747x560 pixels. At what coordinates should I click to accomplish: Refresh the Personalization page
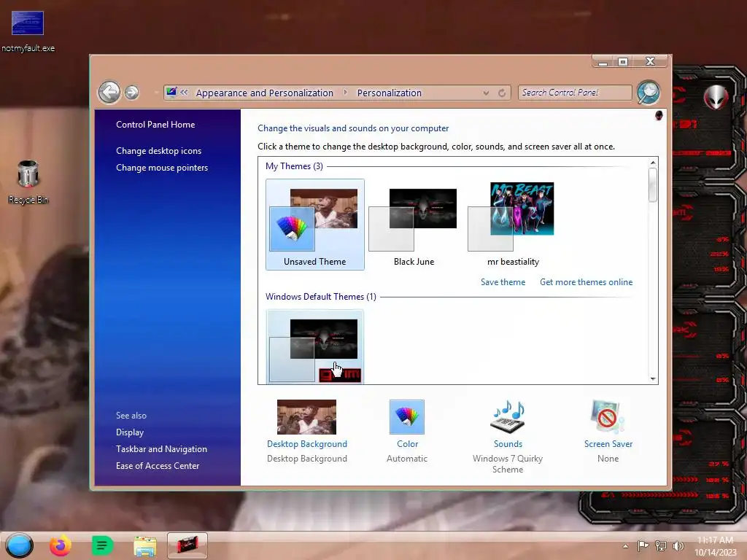[502, 93]
